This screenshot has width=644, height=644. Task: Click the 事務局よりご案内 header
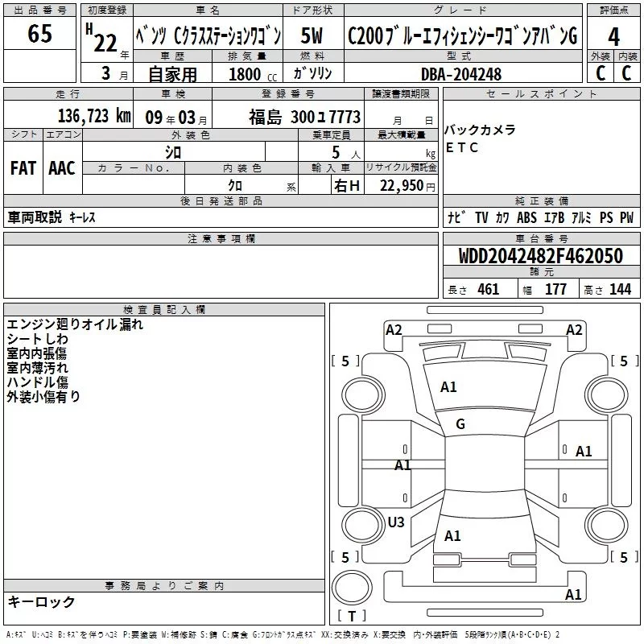[x=164, y=586]
